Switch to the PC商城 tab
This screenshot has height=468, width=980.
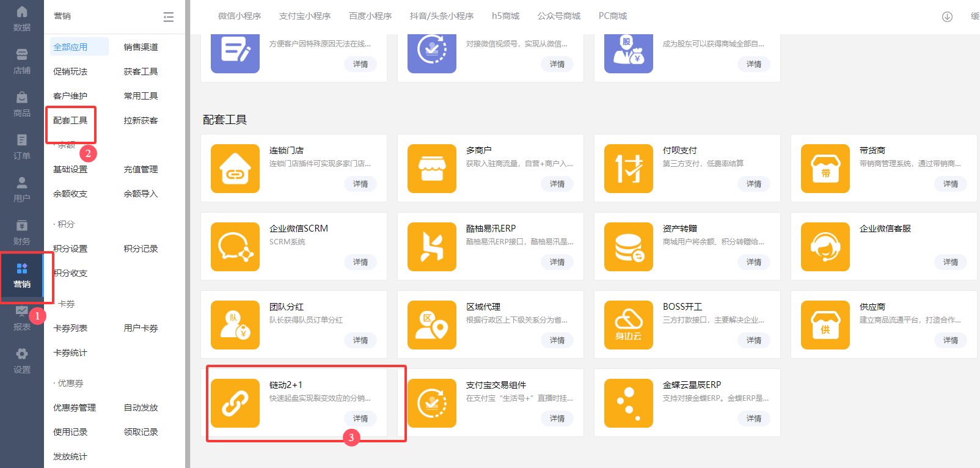pos(613,16)
